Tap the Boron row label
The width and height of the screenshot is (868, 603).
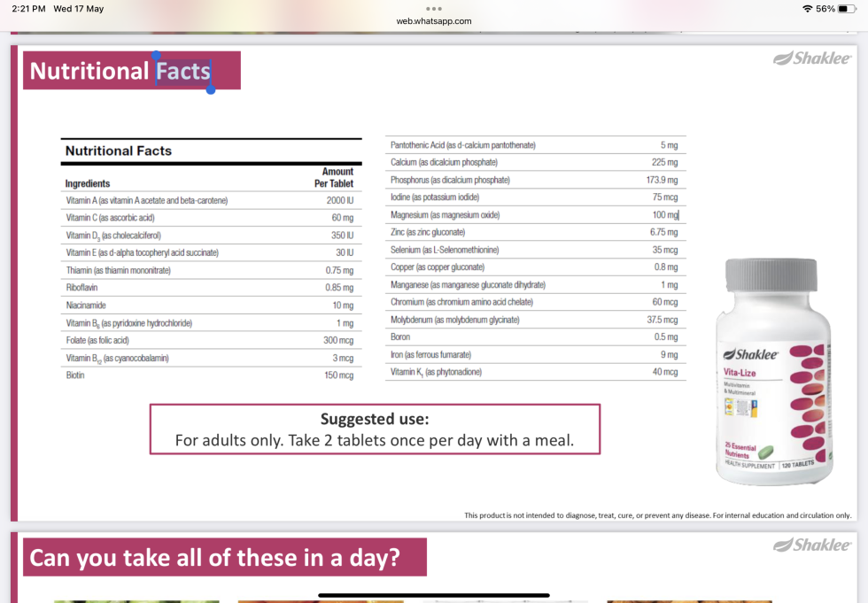400,336
